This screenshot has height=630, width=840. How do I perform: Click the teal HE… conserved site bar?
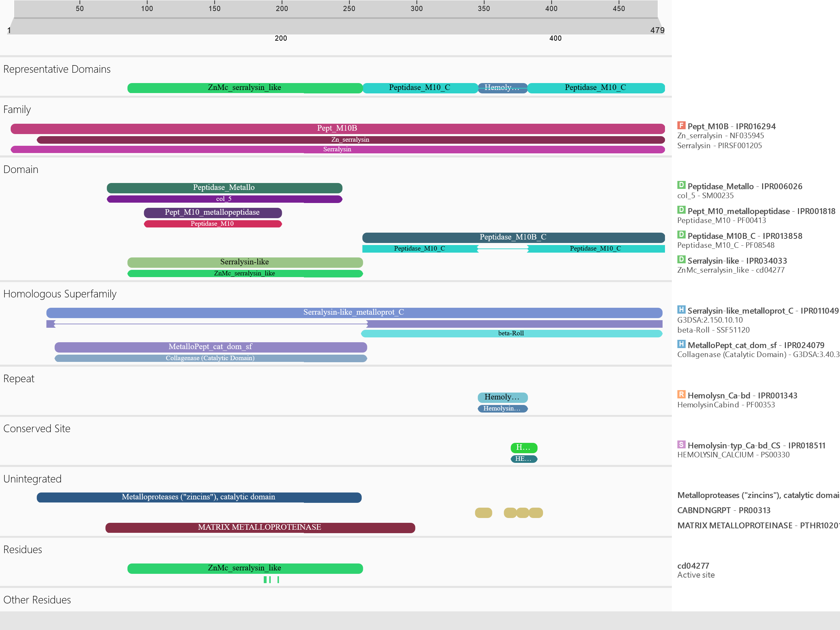pyautogui.click(x=524, y=459)
